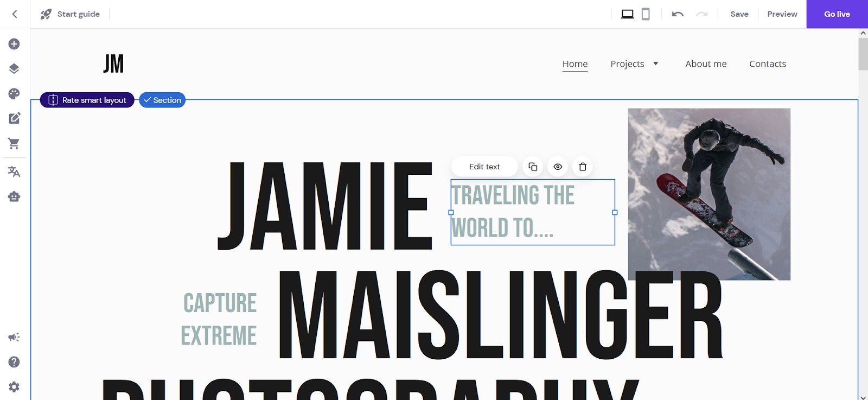Open the Projects nav link
This screenshot has height=400, width=868.
627,64
